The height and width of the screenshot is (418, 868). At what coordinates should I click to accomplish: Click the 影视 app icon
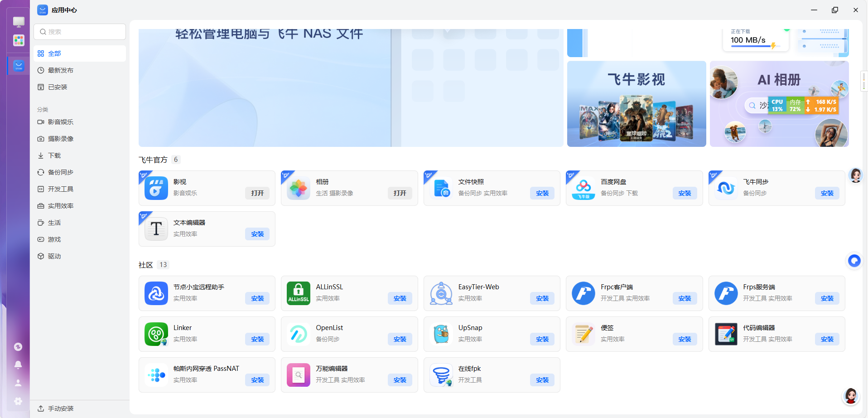tap(156, 189)
